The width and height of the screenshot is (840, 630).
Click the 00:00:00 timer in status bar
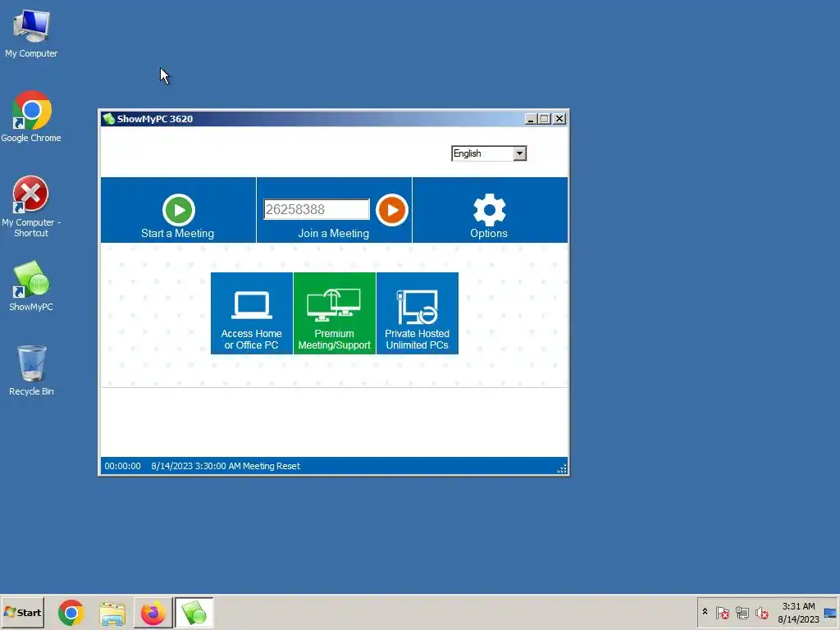123,466
